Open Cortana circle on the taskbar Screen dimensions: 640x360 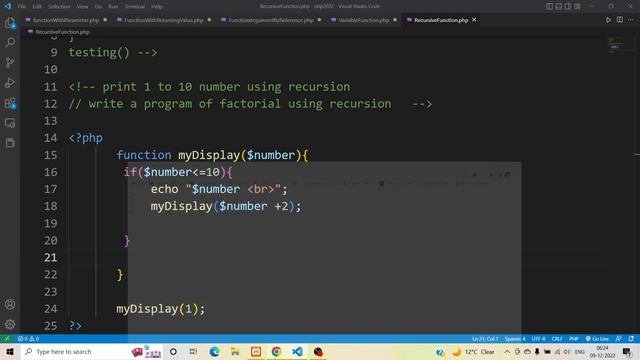coord(173,351)
